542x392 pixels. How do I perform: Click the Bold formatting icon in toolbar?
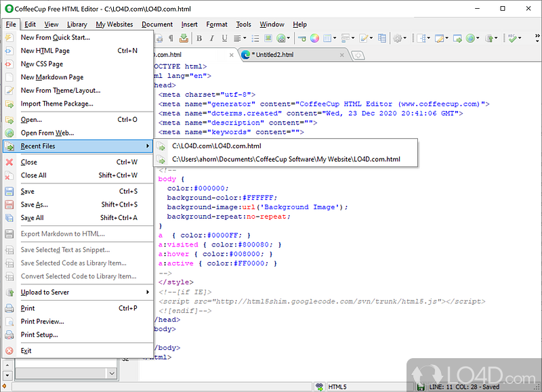(x=198, y=39)
